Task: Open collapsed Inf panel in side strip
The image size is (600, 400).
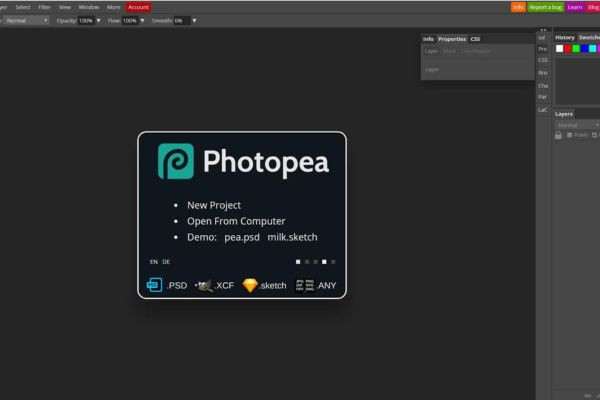Action: 542,38
